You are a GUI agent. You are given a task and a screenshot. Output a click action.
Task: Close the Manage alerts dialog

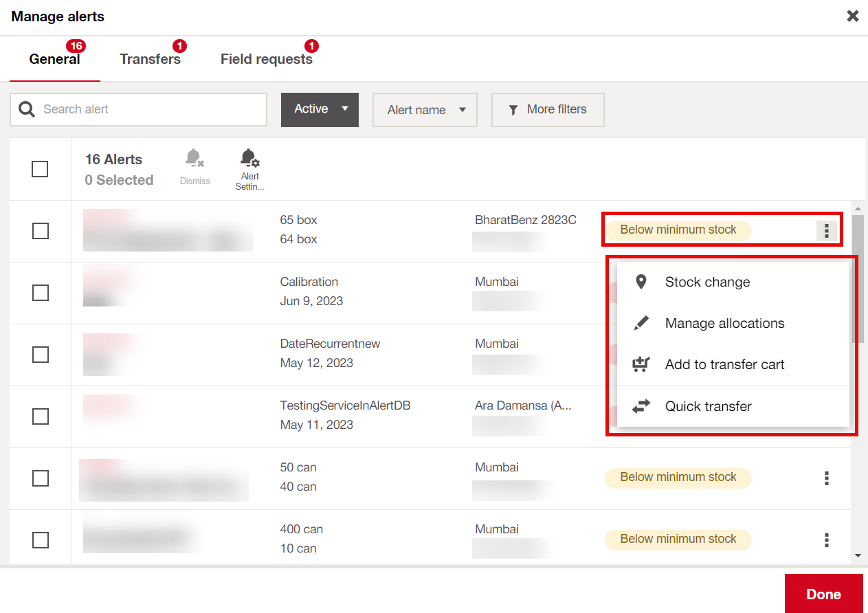852,16
